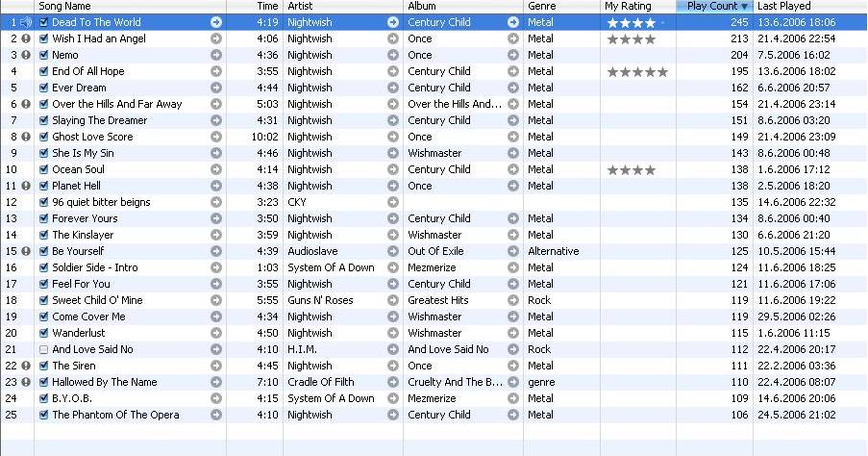Viewport: 868px width, 456px height.
Task: Click the arrow icon beside album Once in Wish I Had an Angel row
Action: pyautogui.click(x=513, y=38)
